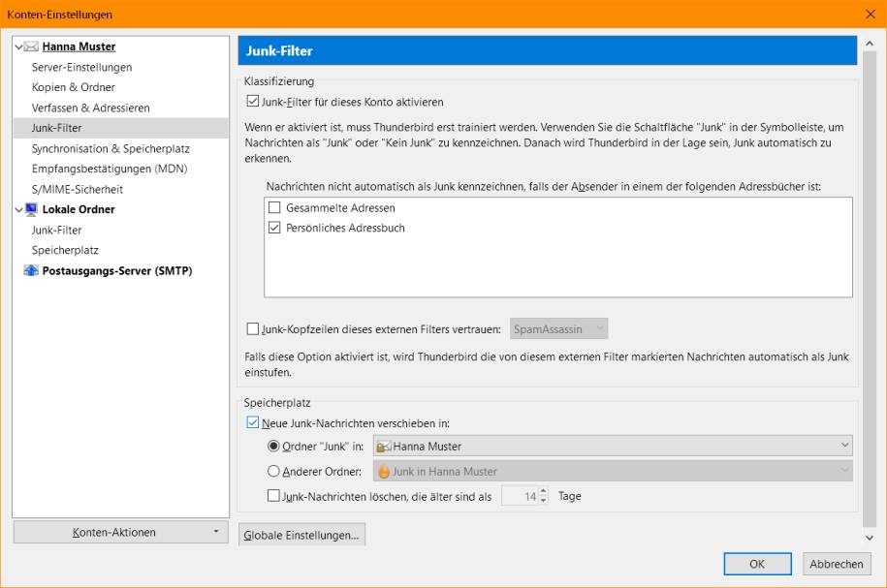
Task: Increase the junk deletion days stepper
Action: tap(543, 491)
